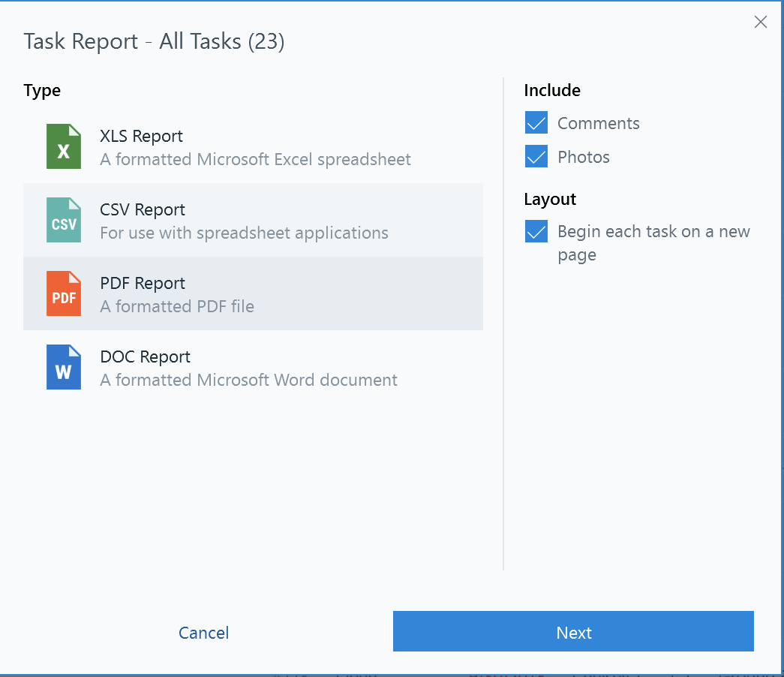This screenshot has height=677, width=784.
Task: Click the PDF file icon
Action: pos(64,293)
